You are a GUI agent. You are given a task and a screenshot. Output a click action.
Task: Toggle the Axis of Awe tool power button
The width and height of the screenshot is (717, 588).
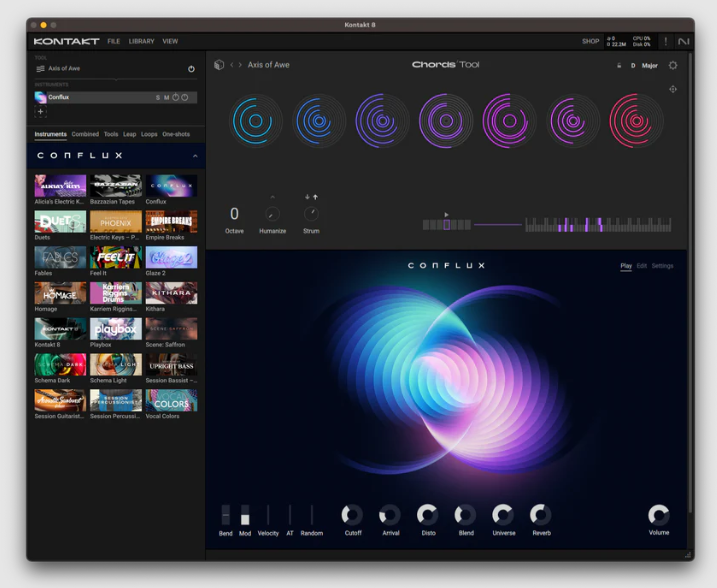pyautogui.click(x=191, y=69)
